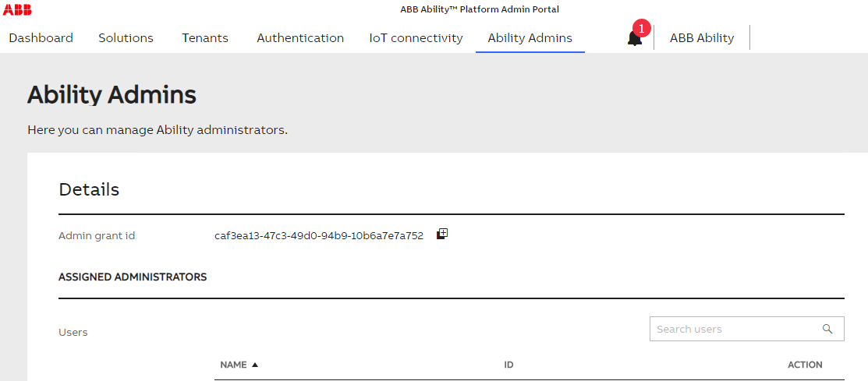Focus the Search users input field
868x381 pixels.
pos(747,329)
